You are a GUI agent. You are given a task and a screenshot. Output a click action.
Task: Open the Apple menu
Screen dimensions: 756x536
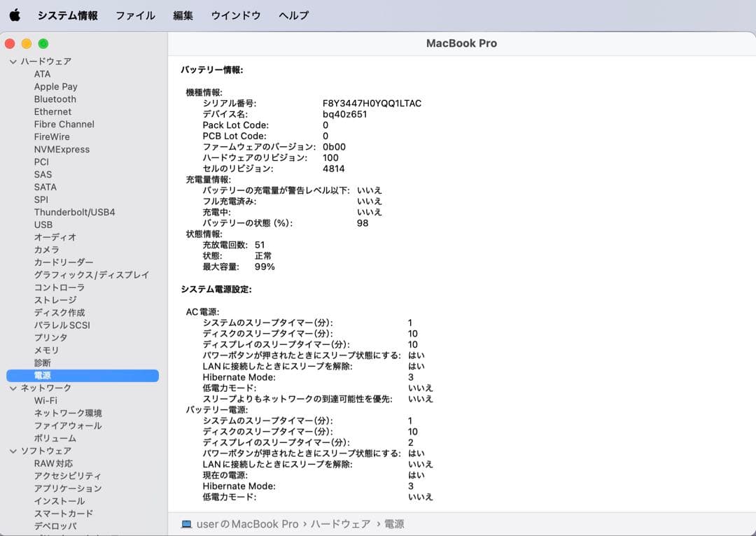tap(15, 15)
